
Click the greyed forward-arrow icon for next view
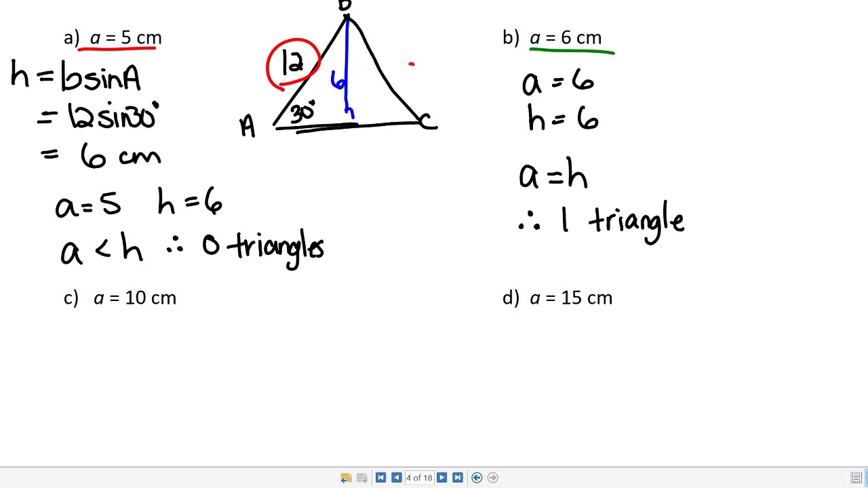tap(492, 478)
